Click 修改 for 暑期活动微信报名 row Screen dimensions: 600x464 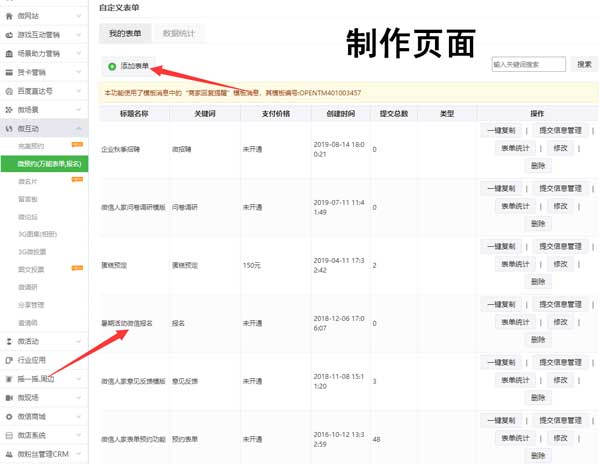[x=560, y=322]
